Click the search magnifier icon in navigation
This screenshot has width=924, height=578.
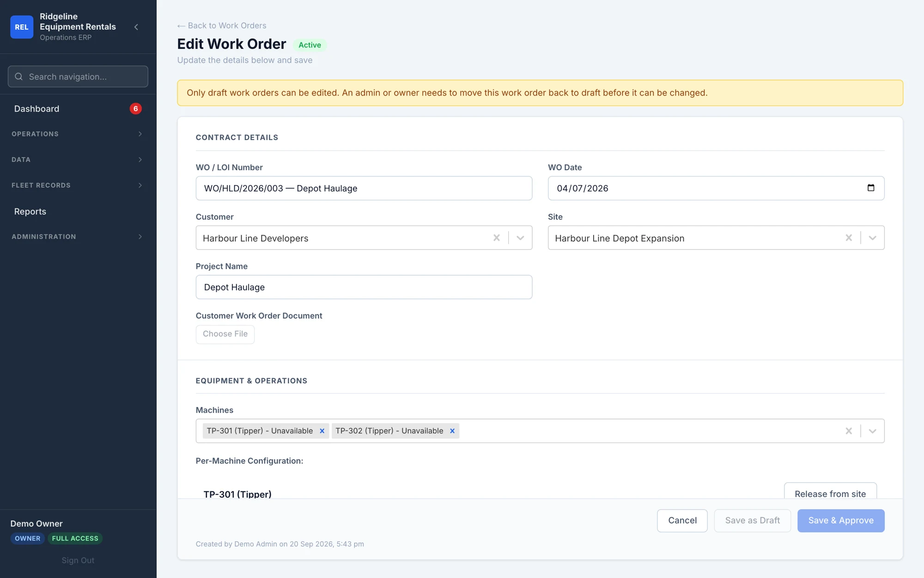point(19,77)
